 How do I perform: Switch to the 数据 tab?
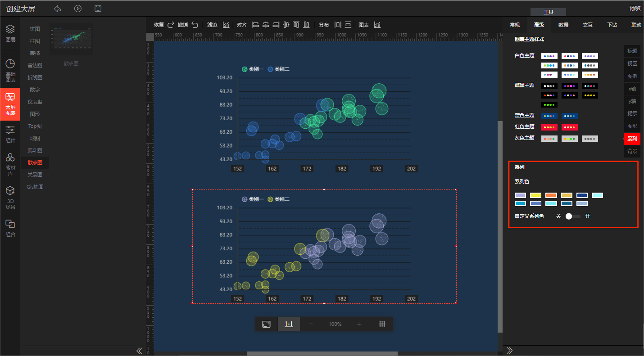click(563, 25)
